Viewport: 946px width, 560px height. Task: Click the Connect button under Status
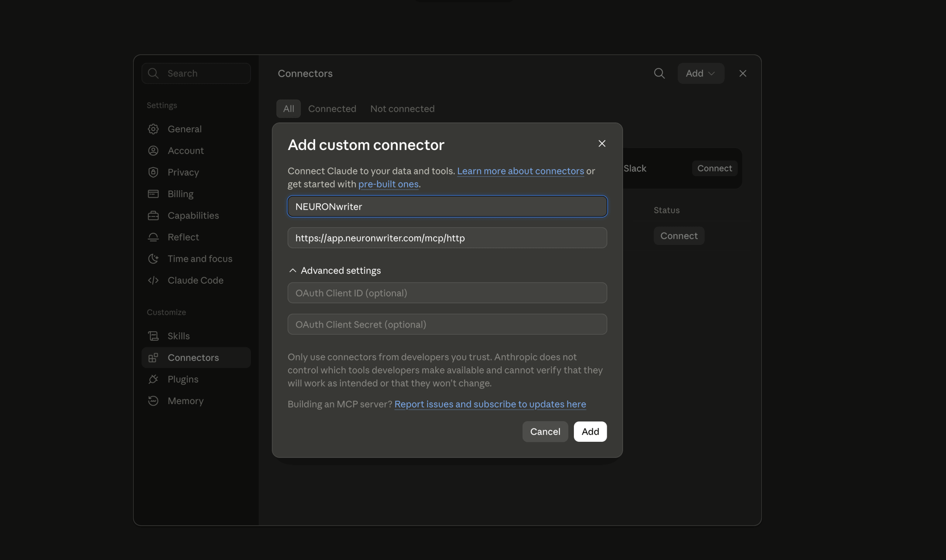click(679, 236)
